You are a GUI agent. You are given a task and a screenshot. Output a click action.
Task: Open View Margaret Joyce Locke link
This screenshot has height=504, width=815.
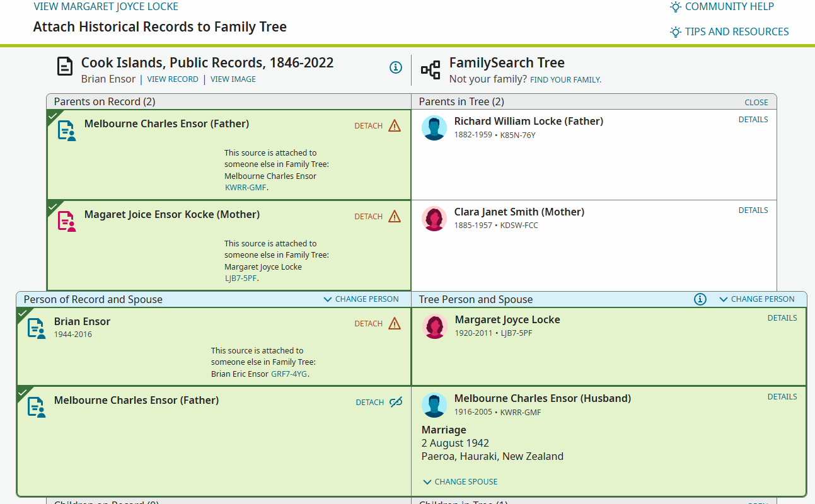(106, 7)
